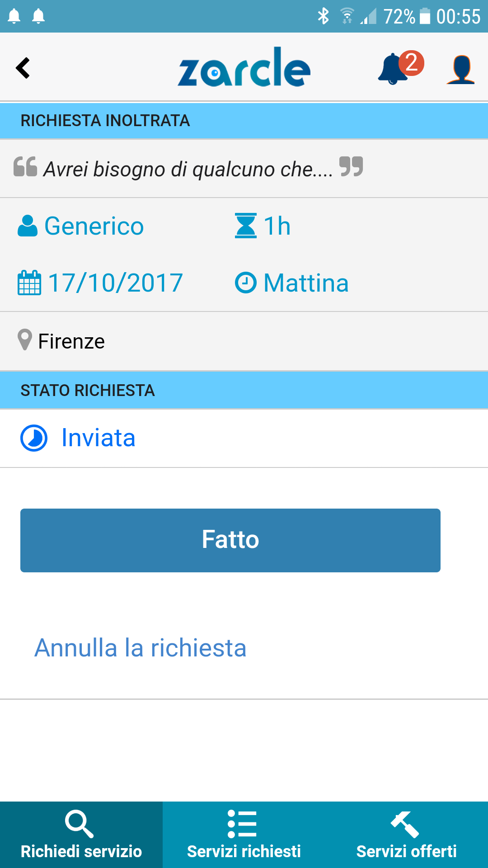Viewport: 488px width, 868px height.
Task: Tap the Inviata status circle icon
Action: click(x=34, y=438)
